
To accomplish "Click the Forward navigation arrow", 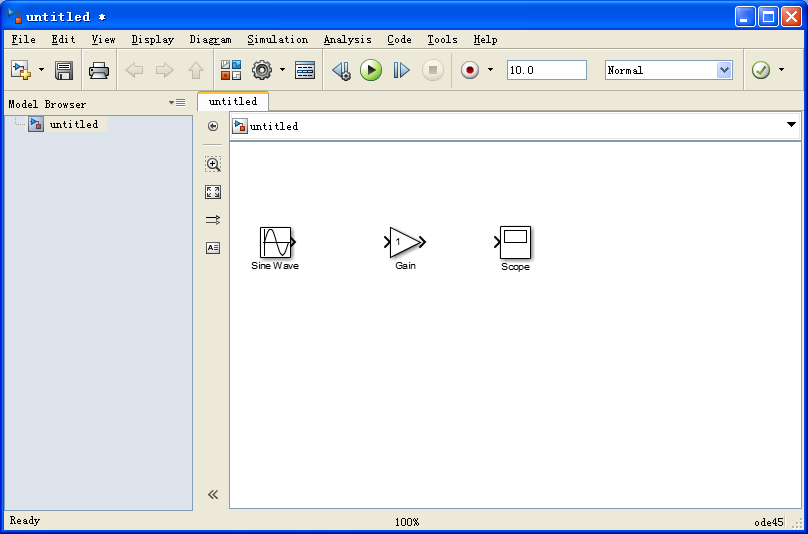I will click(x=165, y=70).
